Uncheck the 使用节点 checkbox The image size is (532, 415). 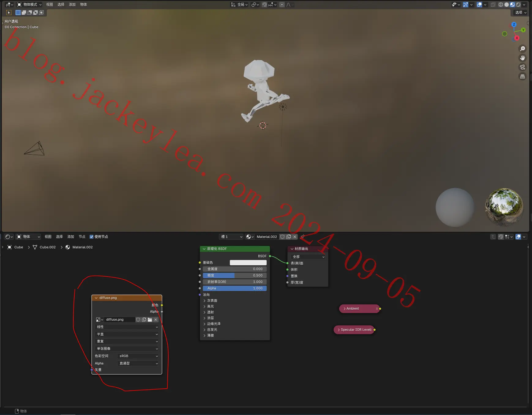coord(92,237)
